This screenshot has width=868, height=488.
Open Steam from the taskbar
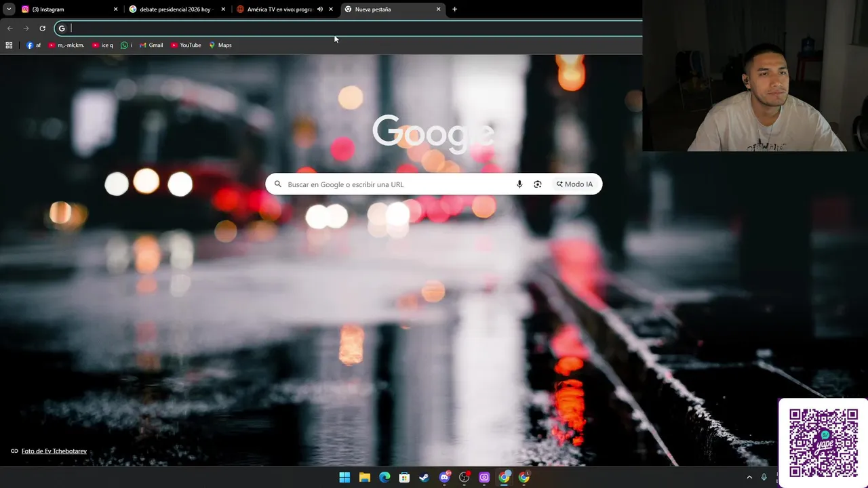pyautogui.click(x=424, y=477)
